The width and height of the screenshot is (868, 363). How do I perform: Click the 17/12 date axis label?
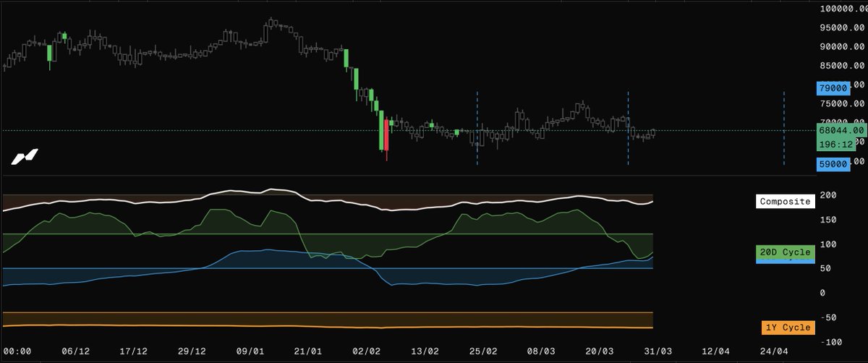(x=134, y=351)
